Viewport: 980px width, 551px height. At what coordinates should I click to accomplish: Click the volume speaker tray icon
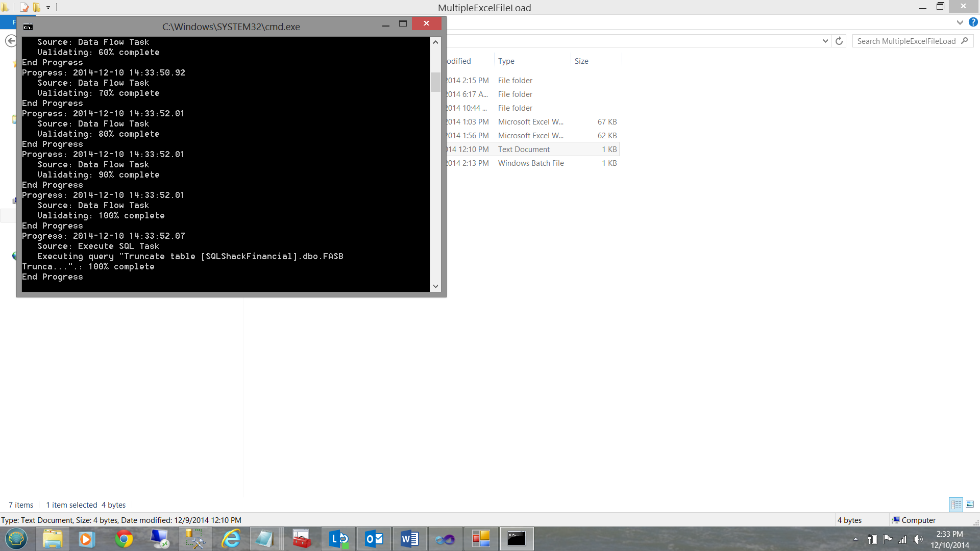tap(918, 539)
